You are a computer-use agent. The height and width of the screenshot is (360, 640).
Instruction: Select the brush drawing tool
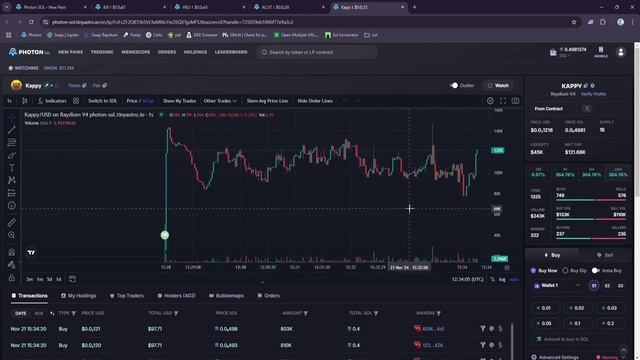pyautogui.click(x=11, y=156)
